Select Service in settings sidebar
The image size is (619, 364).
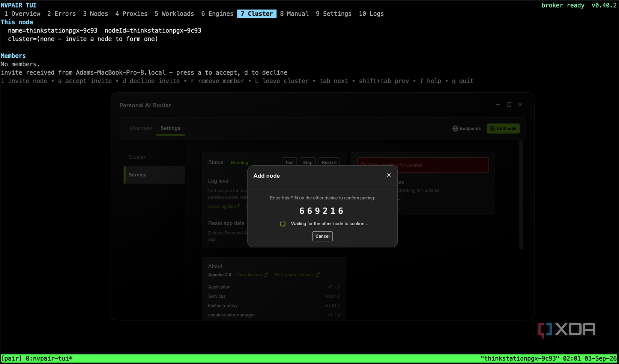tap(154, 175)
